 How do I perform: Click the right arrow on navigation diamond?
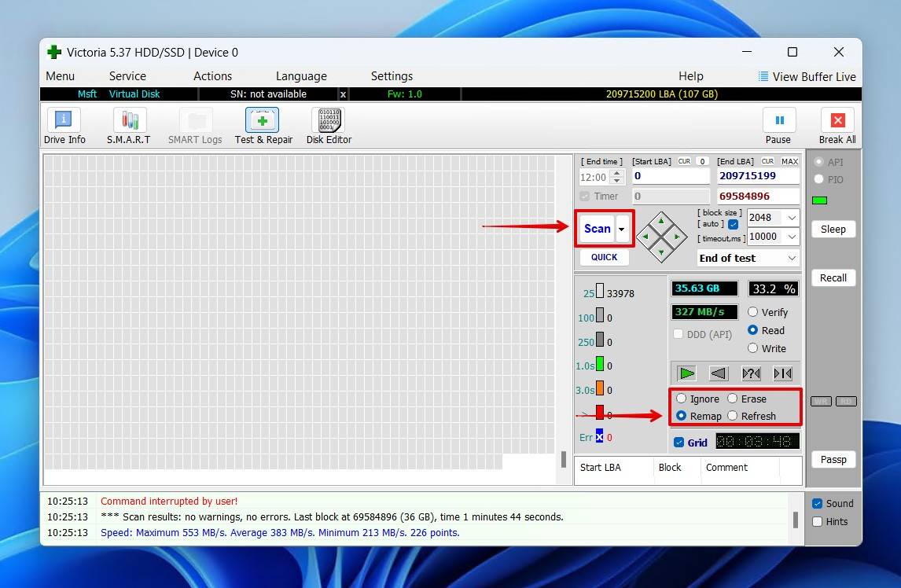[x=677, y=237]
